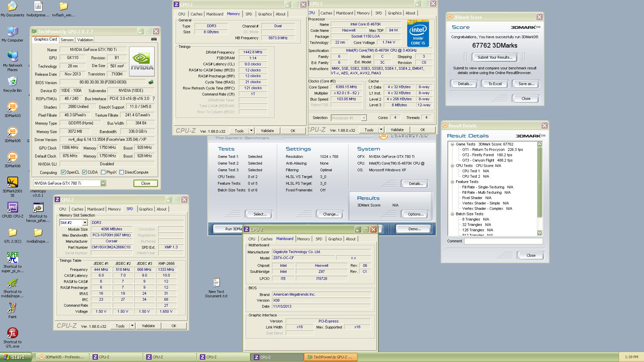The height and width of the screenshot is (362, 644).
Task: Open My Documents desktop icon
Action: 12,9
